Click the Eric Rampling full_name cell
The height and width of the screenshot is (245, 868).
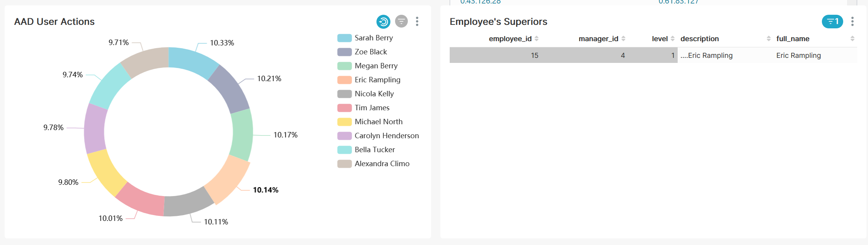tap(798, 55)
